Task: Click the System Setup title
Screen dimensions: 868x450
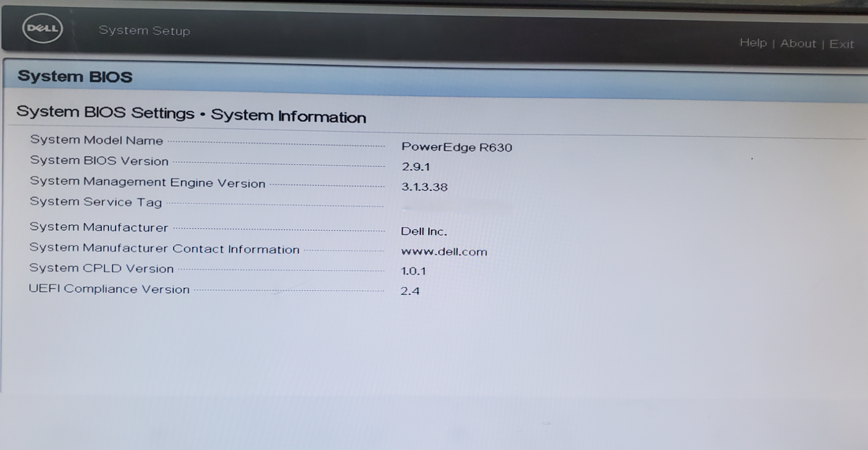Action: 145,30
